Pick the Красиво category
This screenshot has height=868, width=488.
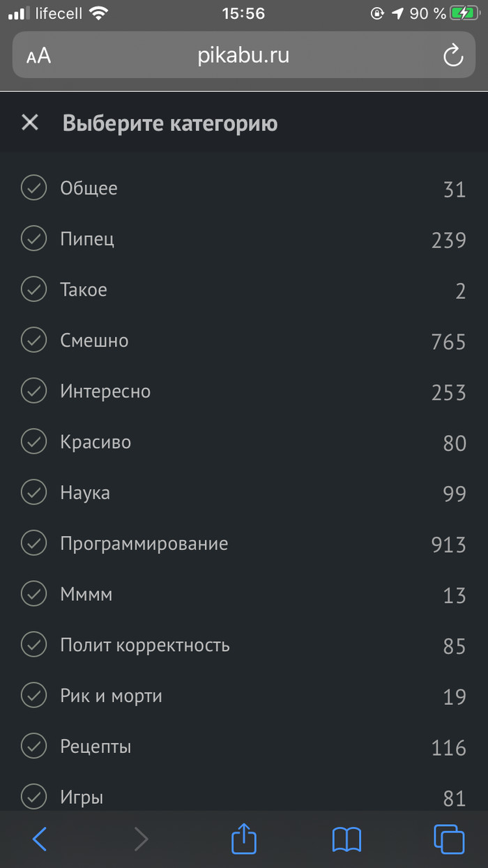[96, 442]
